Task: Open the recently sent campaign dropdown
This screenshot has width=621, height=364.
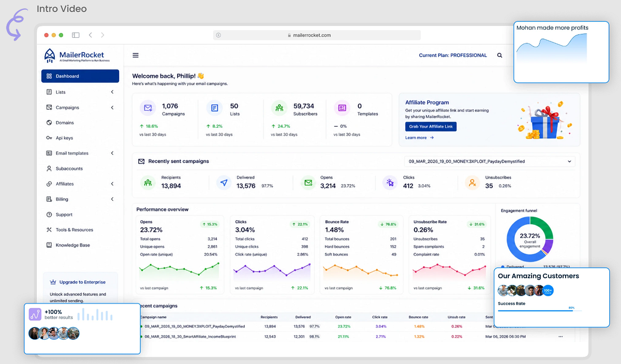Action: click(489, 161)
